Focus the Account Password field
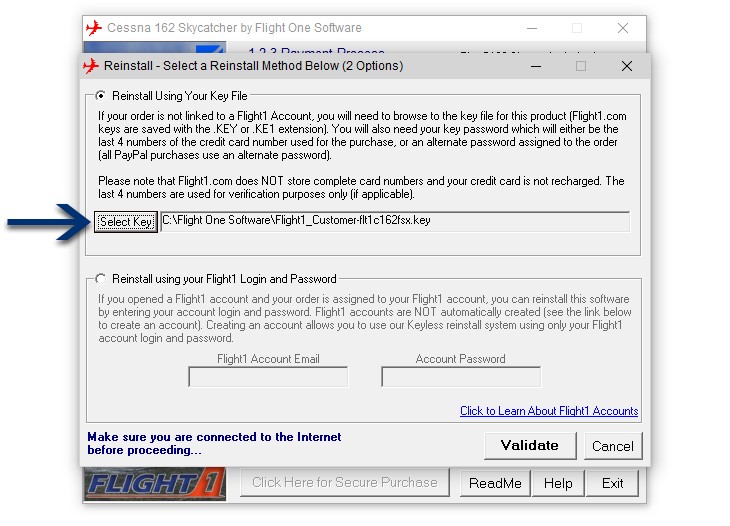The height and width of the screenshot is (526, 730). [461, 377]
